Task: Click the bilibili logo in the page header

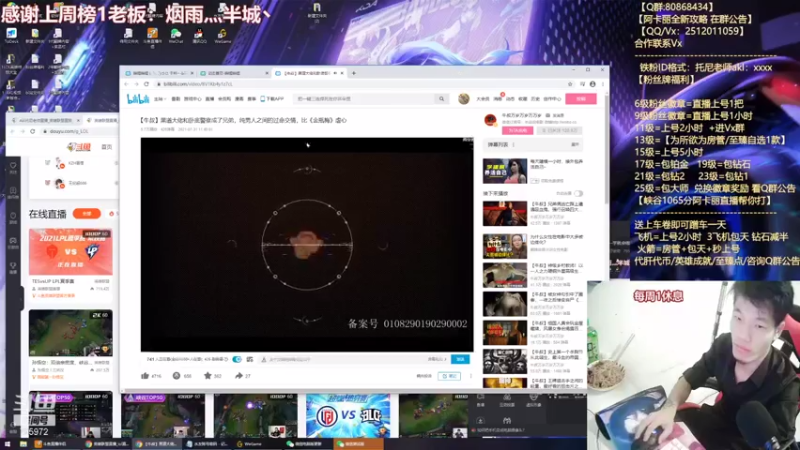Action: (138, 98)
